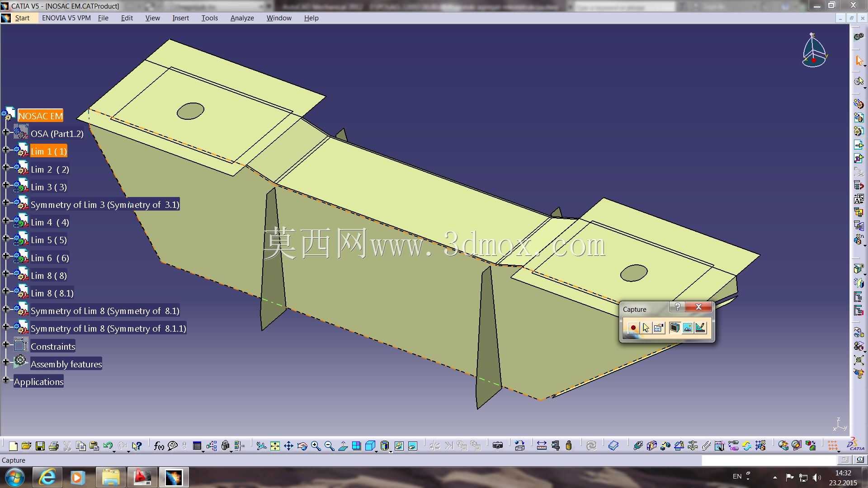Activate the Pan view tool
Screen dimensions: 868x488
click(288, 446)
